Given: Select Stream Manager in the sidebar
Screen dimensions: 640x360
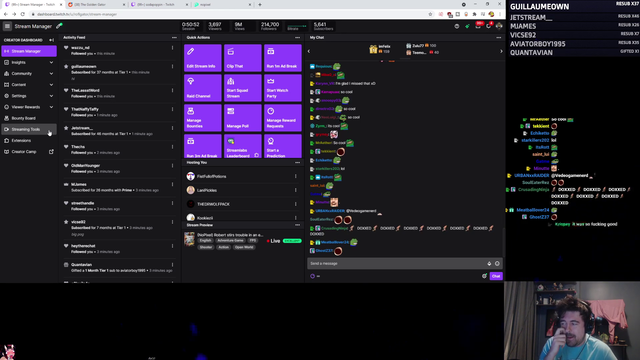Looking at the screenshot, I should pyautogui.click(x=29, y=51).
